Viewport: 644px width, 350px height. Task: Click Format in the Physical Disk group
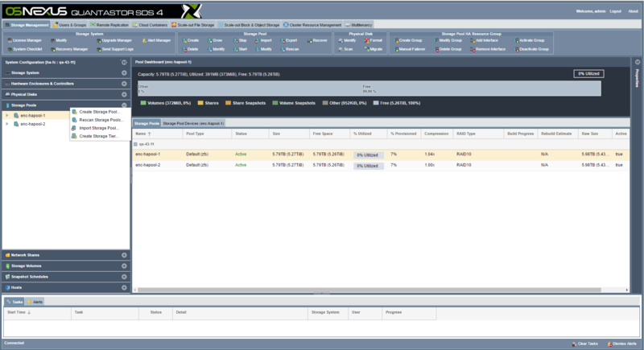click(x=373, y=40)
